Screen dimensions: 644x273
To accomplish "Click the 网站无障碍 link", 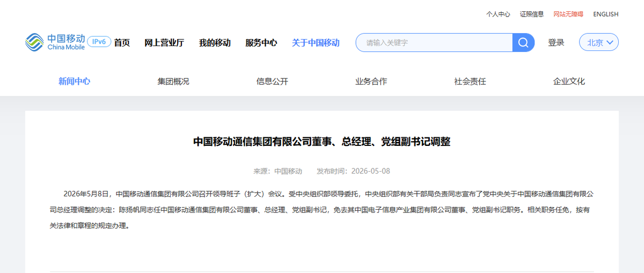I will (x=568, y=14).
